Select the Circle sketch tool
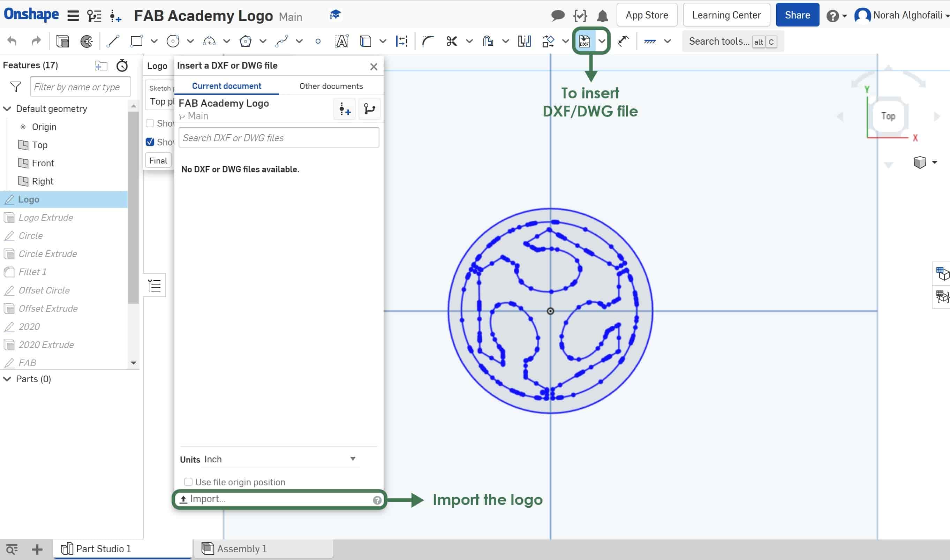Viewport: 950px width, 560px height. (173, 41)
